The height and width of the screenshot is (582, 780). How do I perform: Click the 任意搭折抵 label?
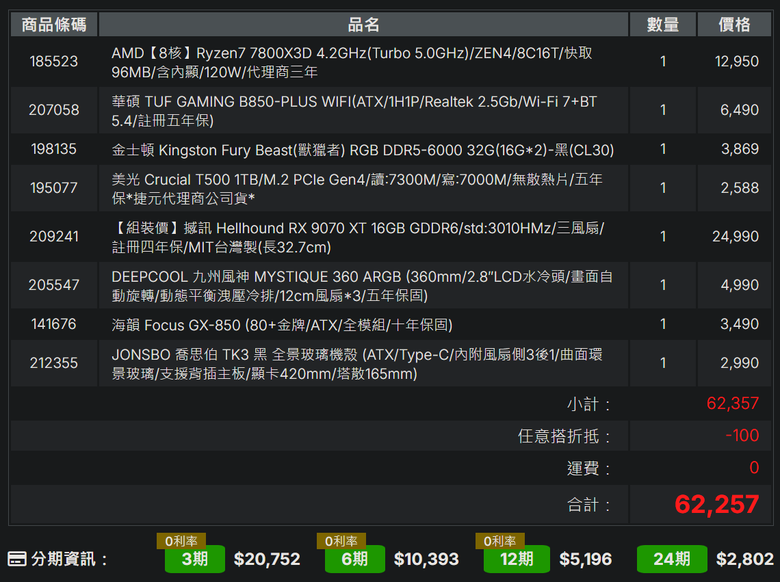click(564, 436)
